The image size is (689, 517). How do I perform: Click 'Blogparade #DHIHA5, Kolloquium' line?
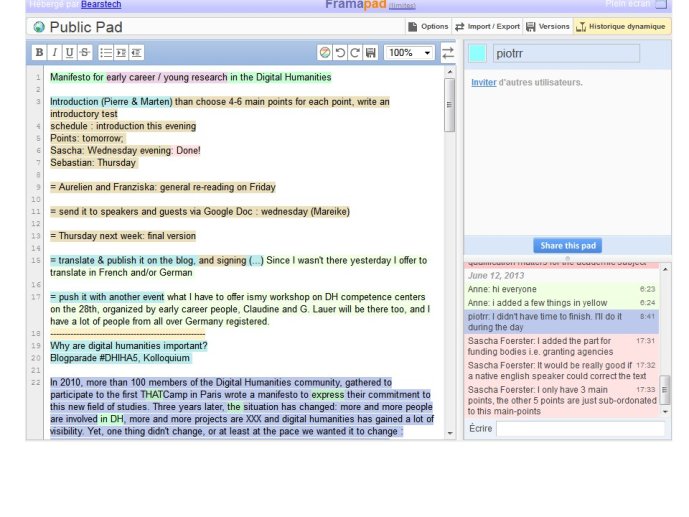120,358
